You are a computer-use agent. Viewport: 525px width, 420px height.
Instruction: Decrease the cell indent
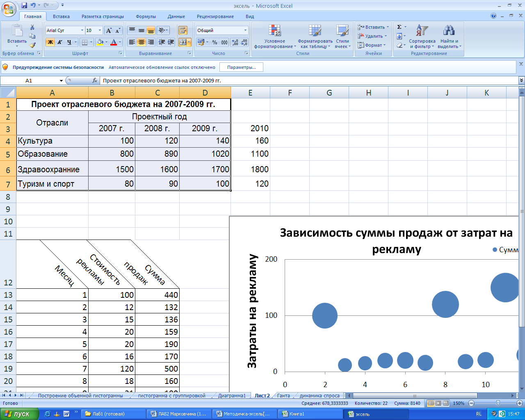[x=162, y=42]
